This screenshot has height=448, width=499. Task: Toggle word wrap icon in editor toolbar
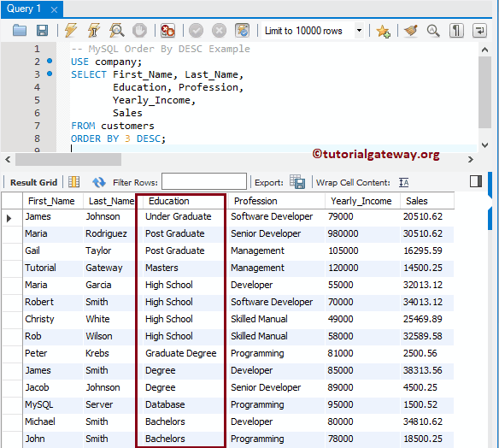pyautogui.click(x=479, y=31)
